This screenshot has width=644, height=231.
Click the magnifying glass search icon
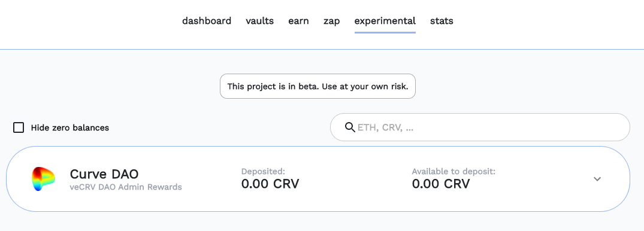[350, 127]
